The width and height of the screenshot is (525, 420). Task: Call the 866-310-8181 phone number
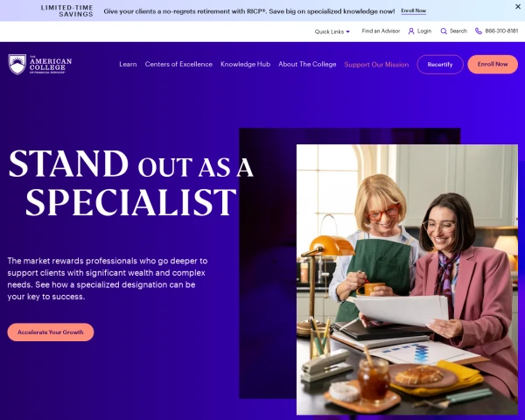(x=501, y=31)
